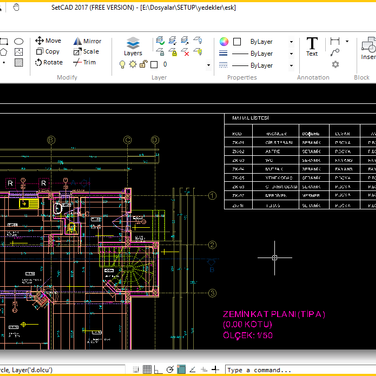Select the Rotate tool
Screen dimensions: 376x376
click(49, 62)
